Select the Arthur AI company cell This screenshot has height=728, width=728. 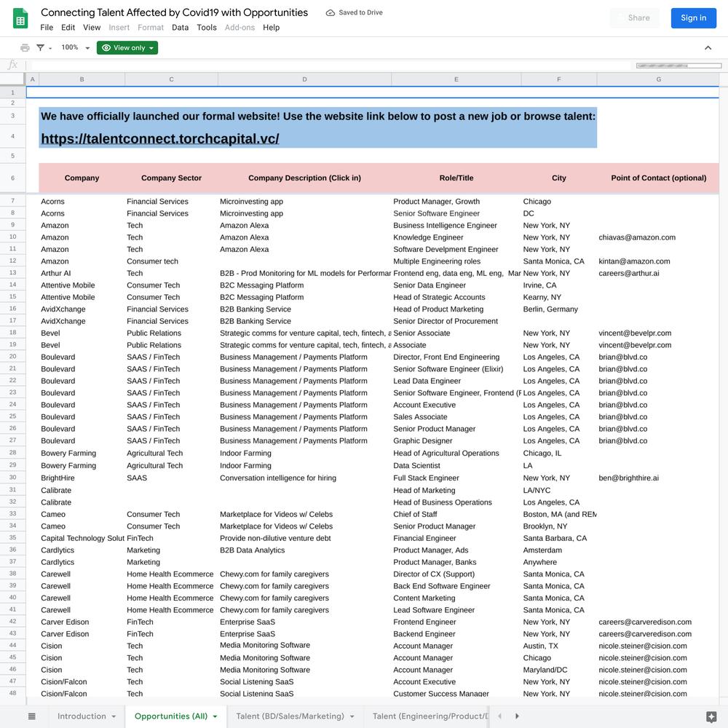82,274
